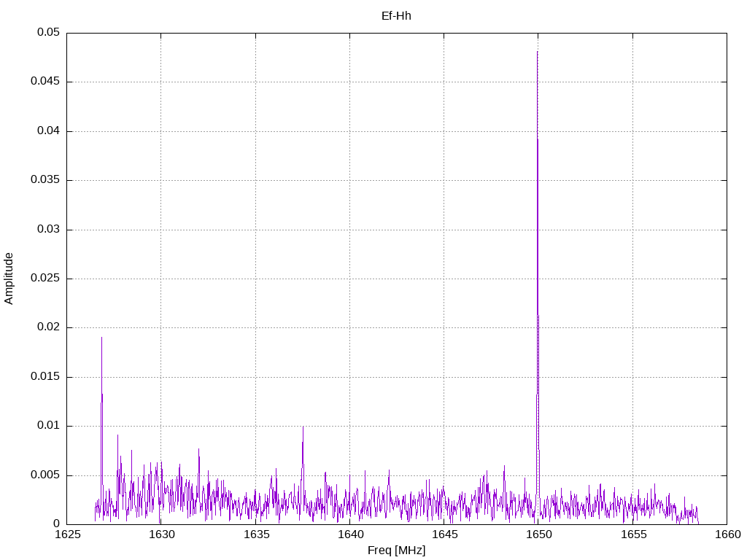Click the 0.03 y-axis tick label
The height and width of the screenshot is (560, 747).
click(49, 229)
